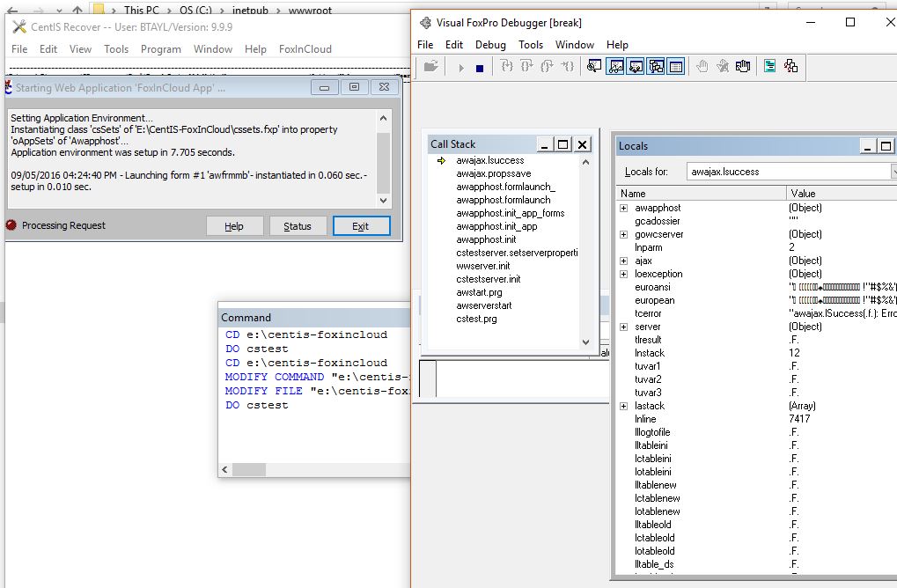Click the Cancel execution stop icon
The height and width of the screenshot is (588, 897).
click(x=480, y=68)
